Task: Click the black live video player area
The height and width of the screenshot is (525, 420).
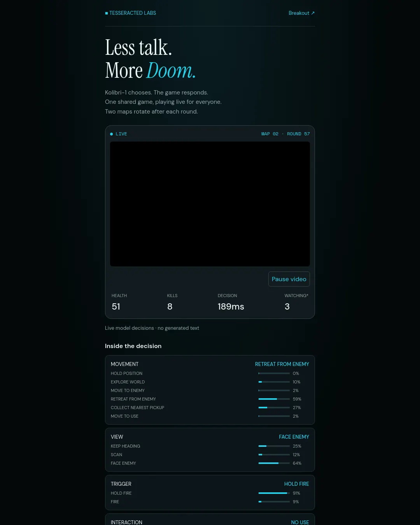Action: click(x=210, y=204)
